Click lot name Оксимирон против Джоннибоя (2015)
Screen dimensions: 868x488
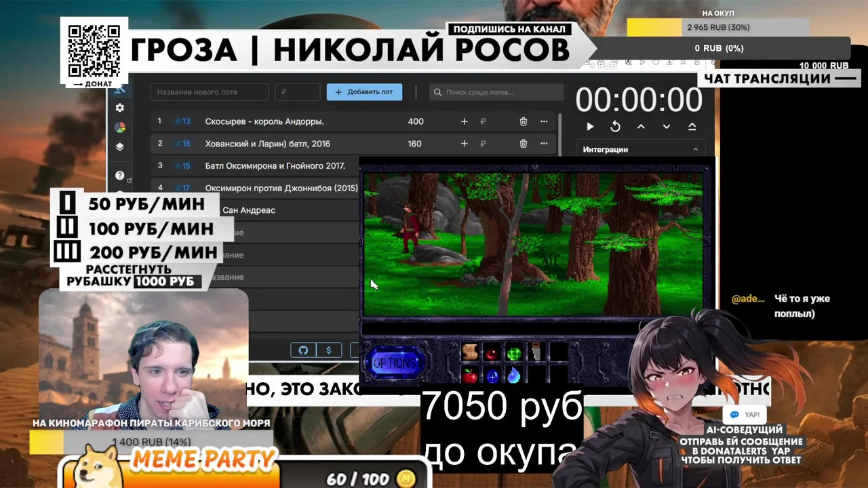(x=281, y=188)
